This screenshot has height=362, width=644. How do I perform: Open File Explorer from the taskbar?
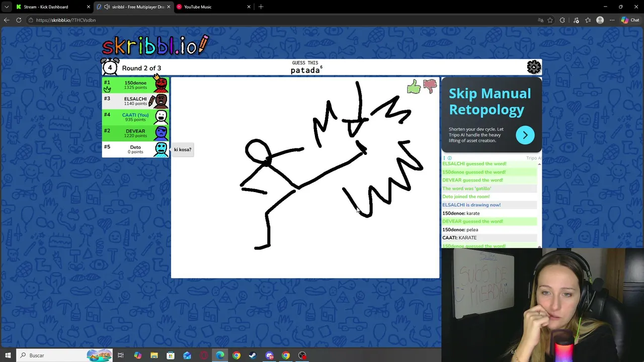[x=154, y=355]
